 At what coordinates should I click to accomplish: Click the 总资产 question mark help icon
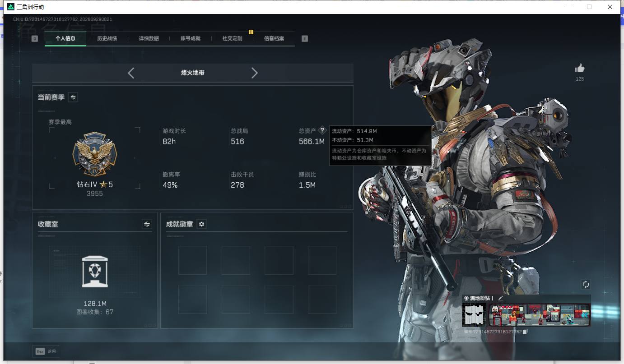(322, 130)
